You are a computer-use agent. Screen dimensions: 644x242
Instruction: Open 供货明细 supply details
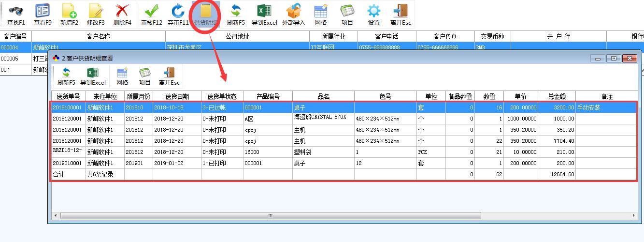coord(206,15)
